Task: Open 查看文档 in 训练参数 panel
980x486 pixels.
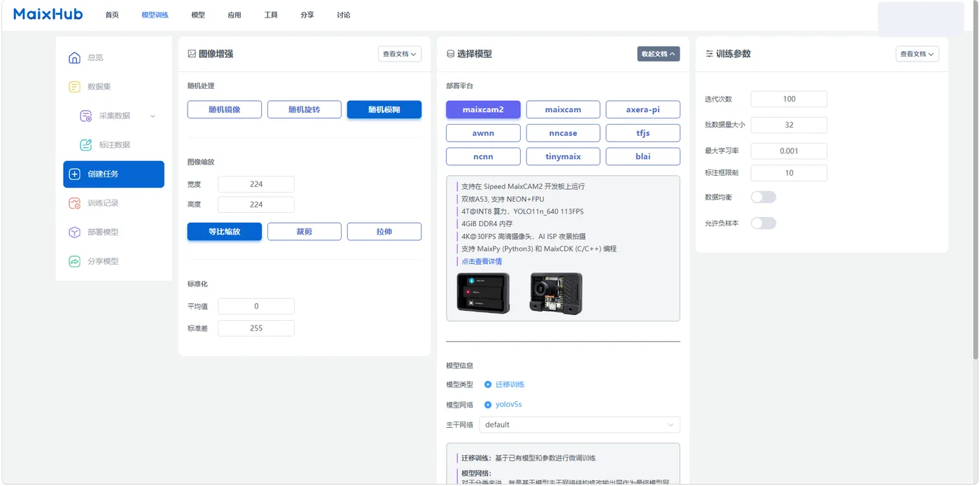Action: tap(917, 54)
